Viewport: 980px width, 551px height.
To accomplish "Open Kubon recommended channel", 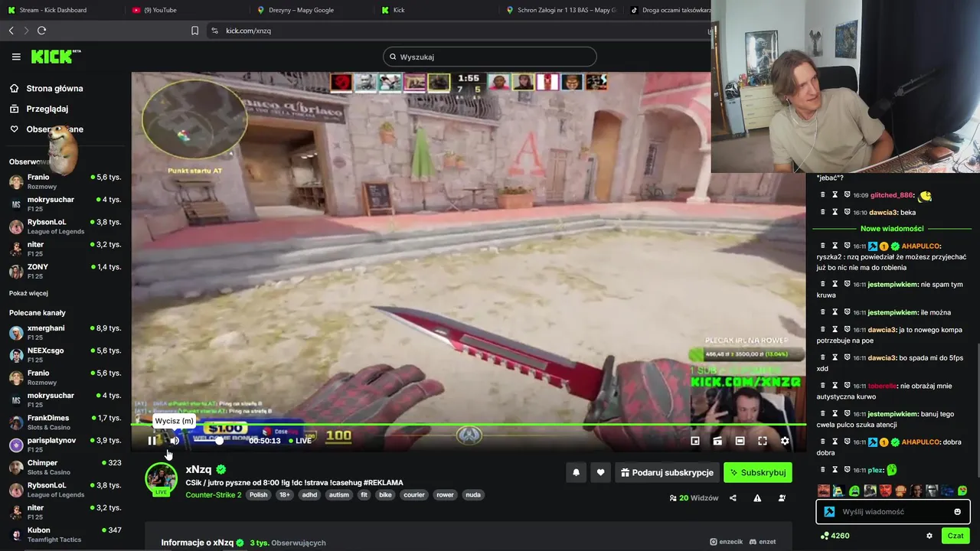I will click(x=64, y=534).
